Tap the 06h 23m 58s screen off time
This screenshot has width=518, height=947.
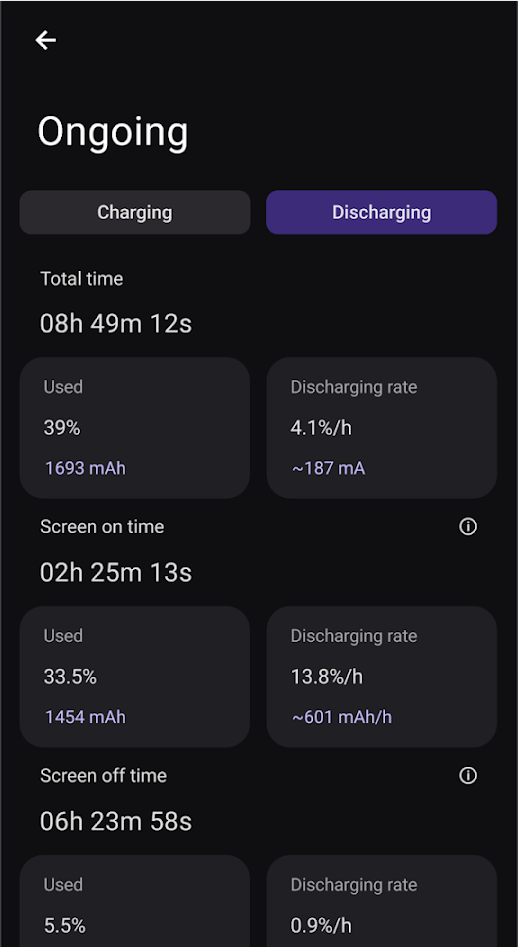tap(116, 821)
